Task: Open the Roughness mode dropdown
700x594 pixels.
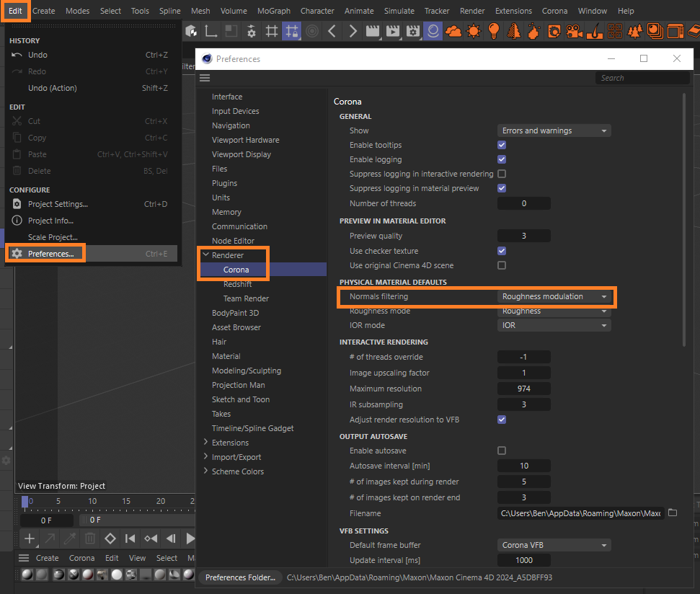Action: click(554, 311)
